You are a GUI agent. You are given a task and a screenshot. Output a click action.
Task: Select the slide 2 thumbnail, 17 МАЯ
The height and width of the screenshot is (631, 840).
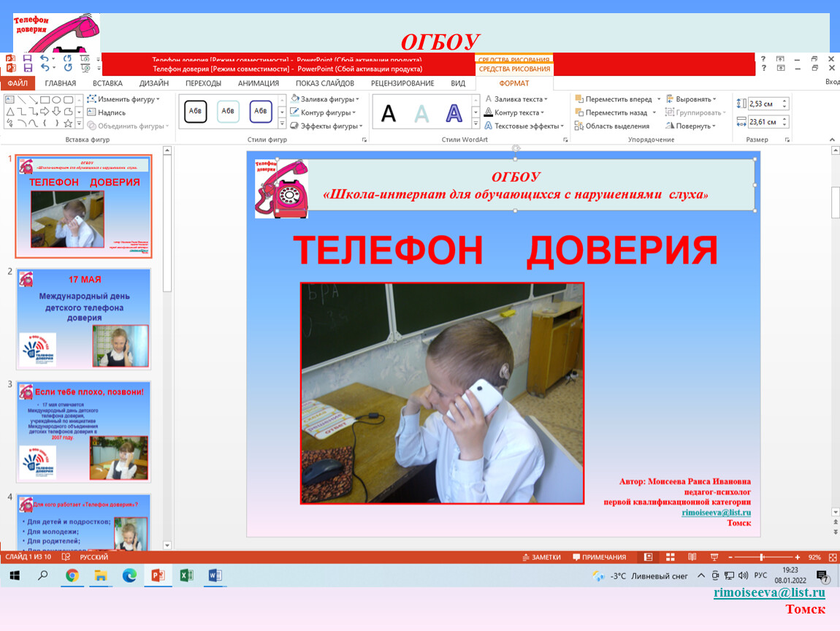83,318
